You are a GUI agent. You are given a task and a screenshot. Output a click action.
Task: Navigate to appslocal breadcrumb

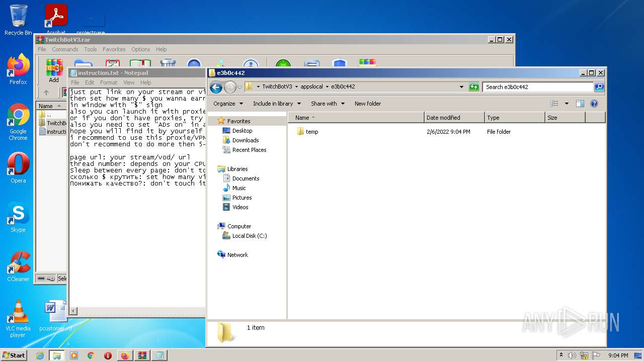[x=311, y=86]
